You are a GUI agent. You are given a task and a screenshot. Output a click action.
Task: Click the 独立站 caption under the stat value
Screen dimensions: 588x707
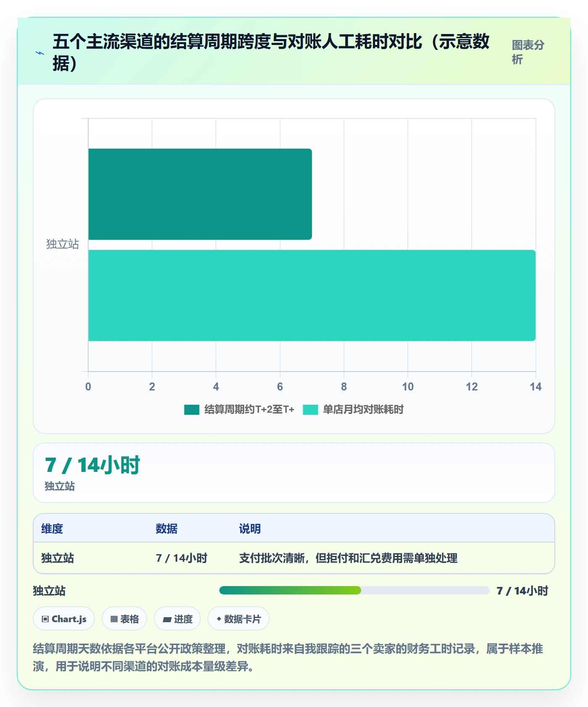60,486
